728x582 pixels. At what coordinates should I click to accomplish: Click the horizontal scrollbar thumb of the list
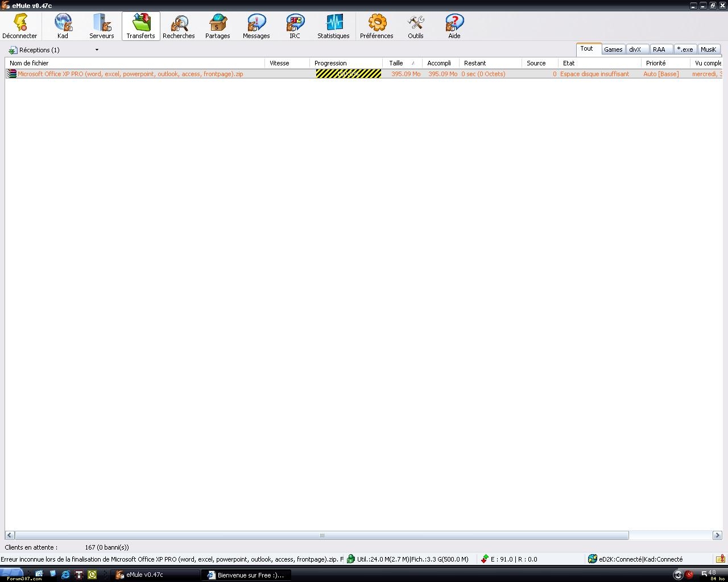(322, 535)
